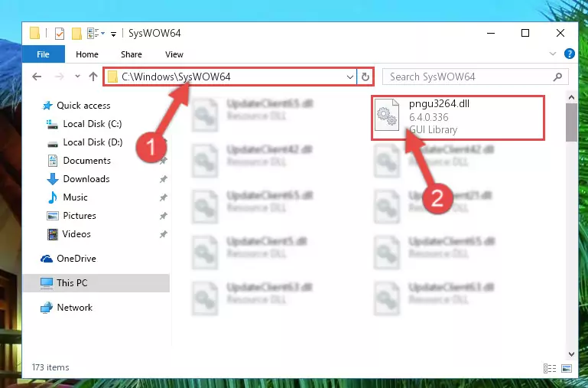Screen dimensions: 588x388
Task: Open Local Disk (C:) in sidebar
Action: (x=84, y=124)
